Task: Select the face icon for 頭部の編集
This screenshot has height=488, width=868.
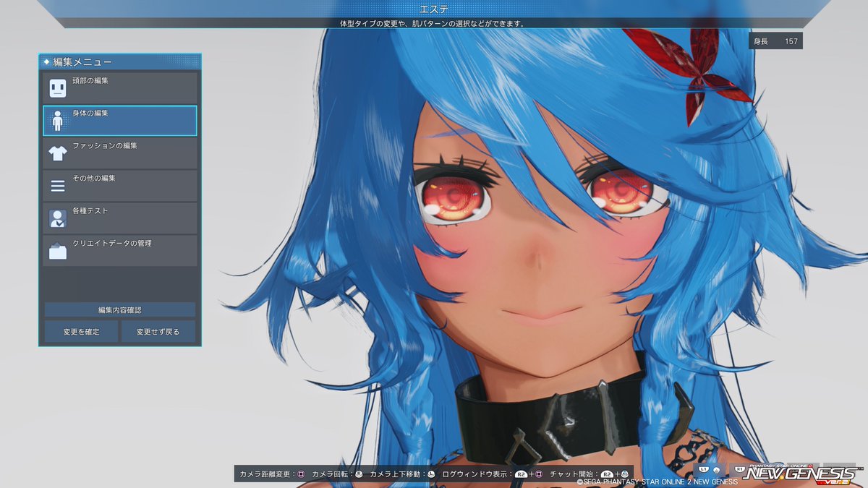Action: (58, 88)
